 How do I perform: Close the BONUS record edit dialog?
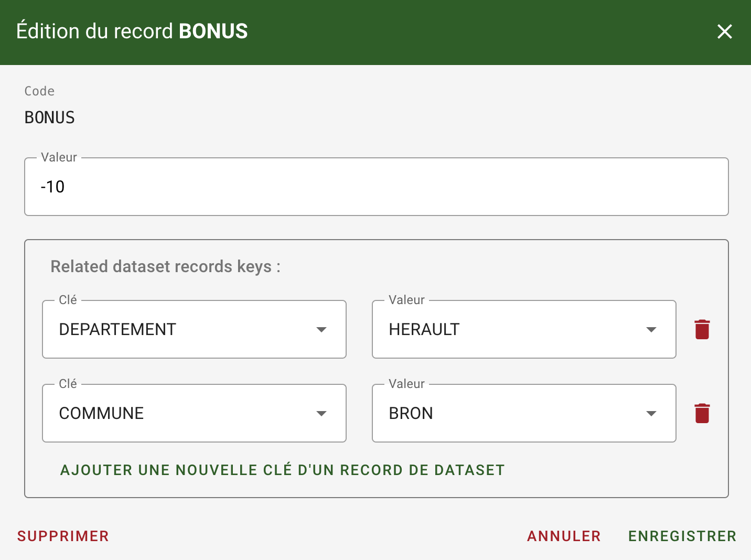[724, 31]
